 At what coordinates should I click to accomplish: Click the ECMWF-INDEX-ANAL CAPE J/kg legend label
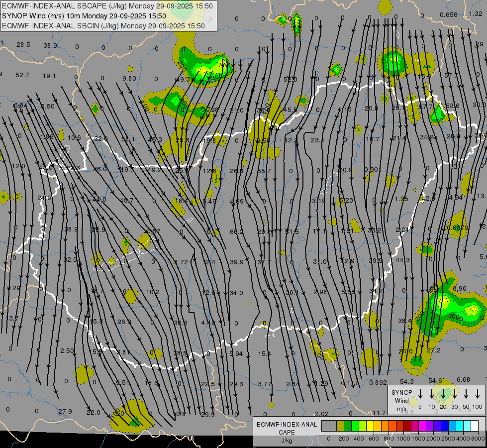pos(287,432)
